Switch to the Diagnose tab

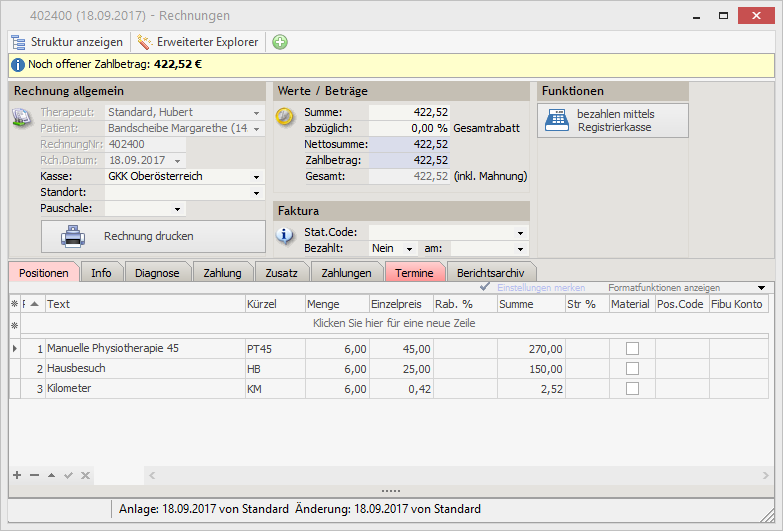157,272
